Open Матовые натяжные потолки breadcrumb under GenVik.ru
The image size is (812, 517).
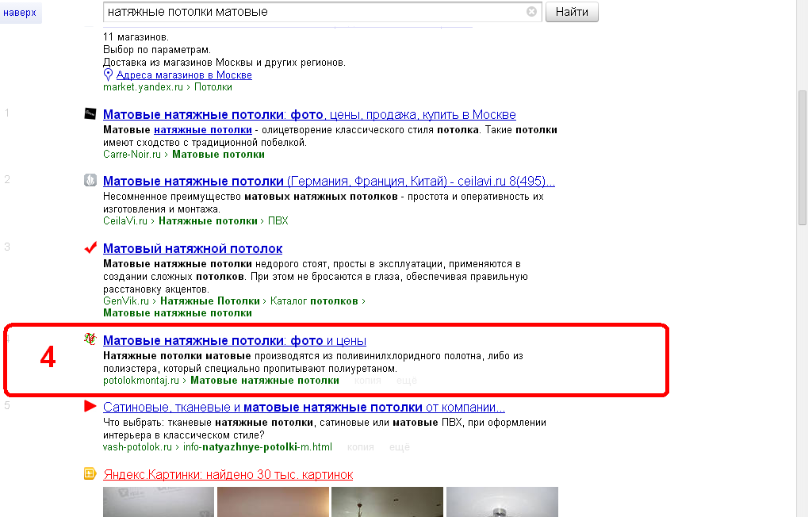click(178, 313)
